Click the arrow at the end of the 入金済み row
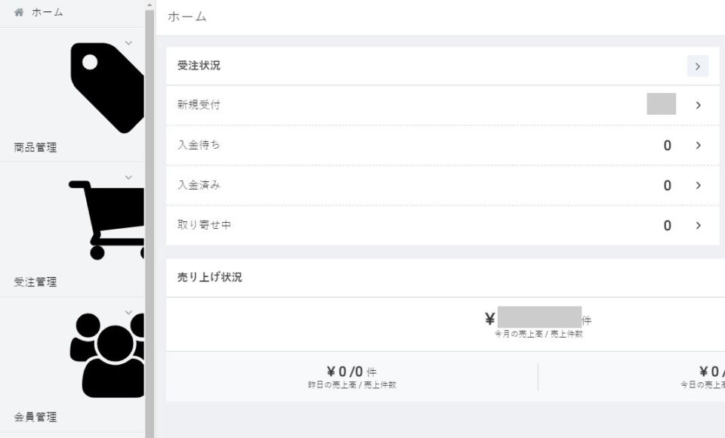The height and width of the screenshot is (438, 725). (x=698, y=185)
